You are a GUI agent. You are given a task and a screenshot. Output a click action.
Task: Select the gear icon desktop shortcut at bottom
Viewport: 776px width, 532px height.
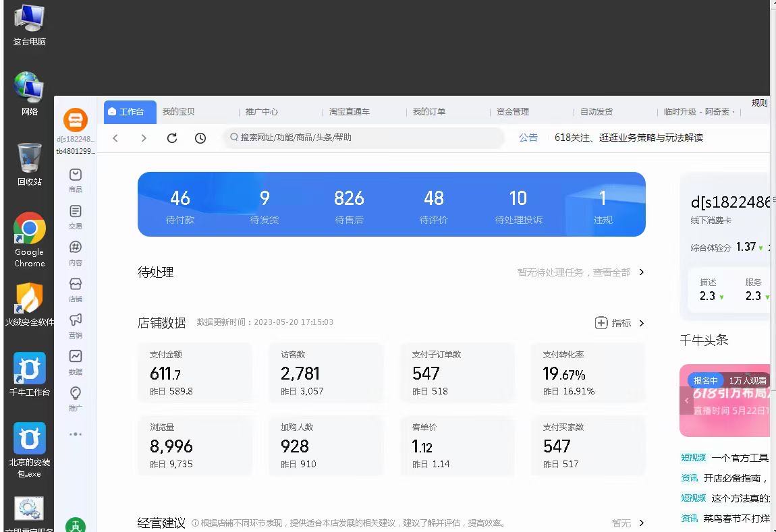point(29,513)
